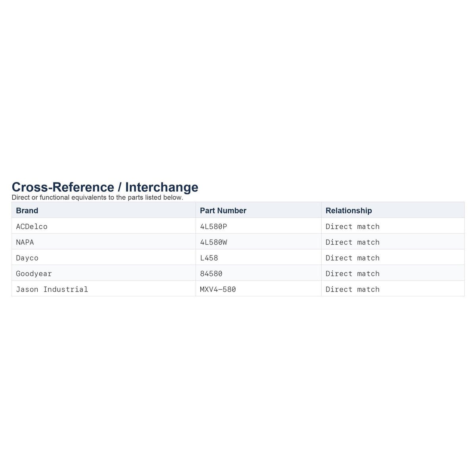Click the Relationship column header
The height and width of the screenshot is (476, 476).
[x=393, y=210]
